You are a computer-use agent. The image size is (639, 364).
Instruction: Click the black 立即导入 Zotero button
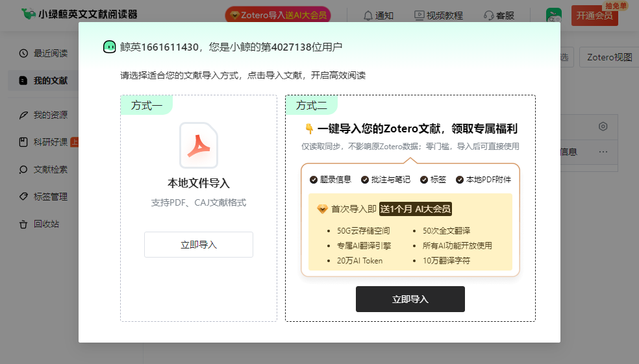click(x=410, y=299)
